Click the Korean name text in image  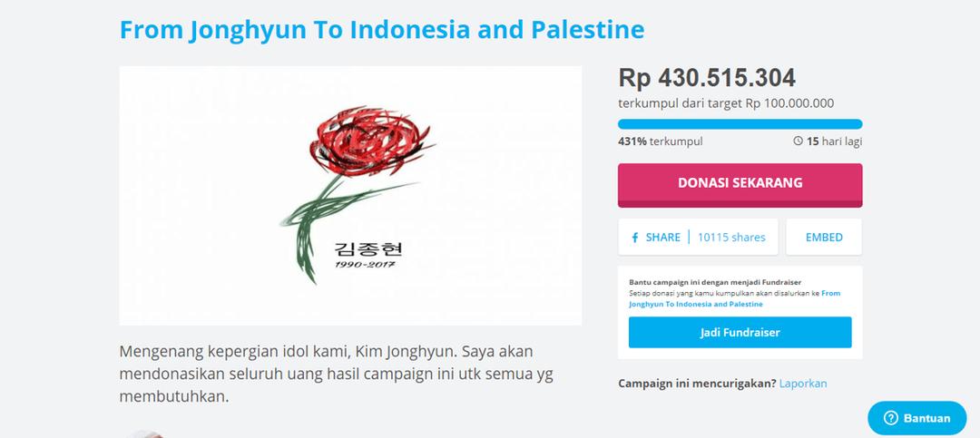pyautogui.click(x=368, y=248)
